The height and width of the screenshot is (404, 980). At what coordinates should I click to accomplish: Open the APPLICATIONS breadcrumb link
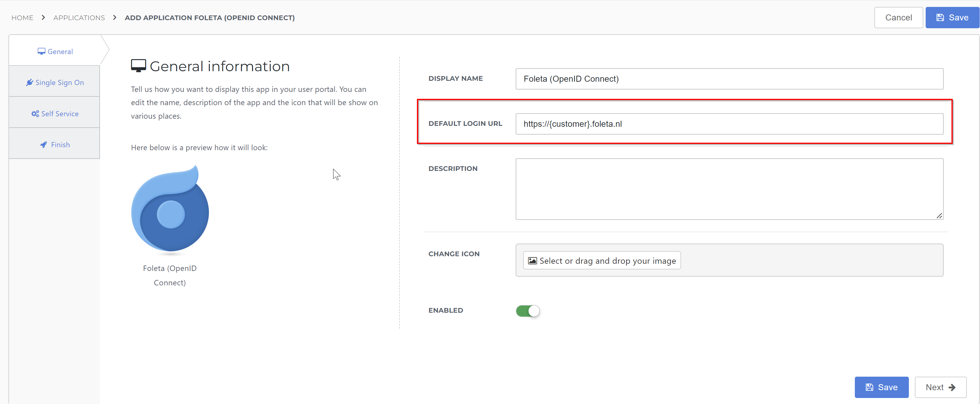coord(79,17)
